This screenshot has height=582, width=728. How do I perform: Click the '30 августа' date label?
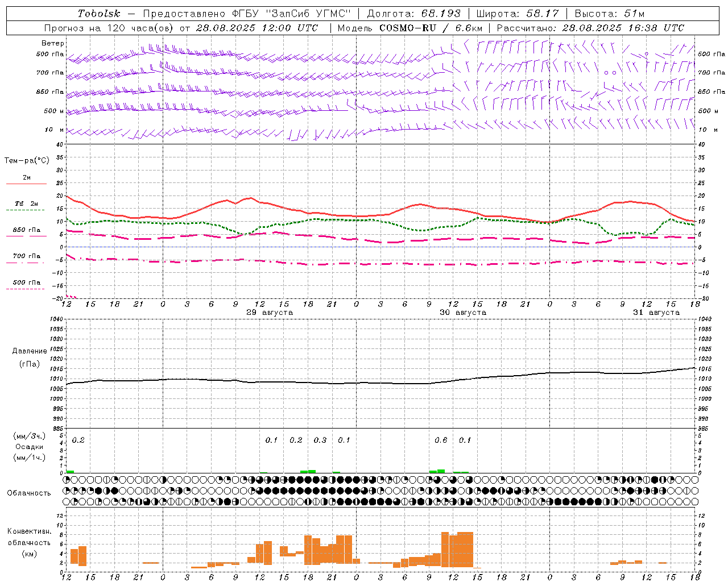(463, 313)
